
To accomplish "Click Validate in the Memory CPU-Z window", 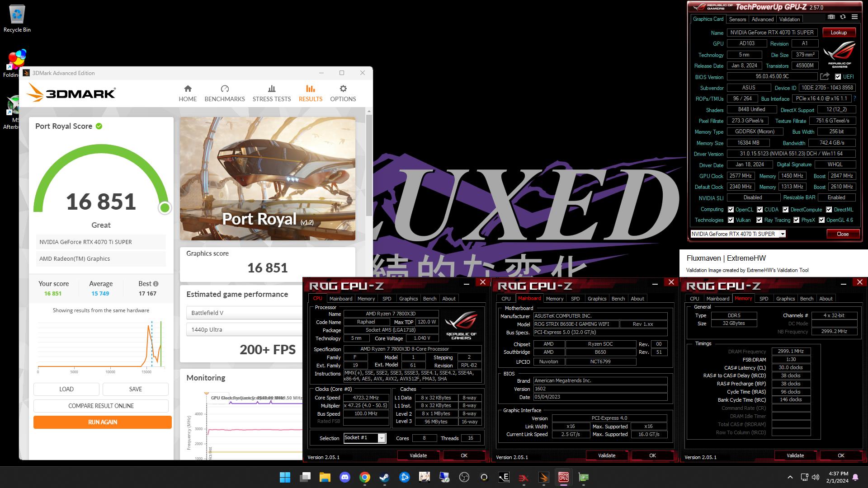I will click(x=795, y=455).
